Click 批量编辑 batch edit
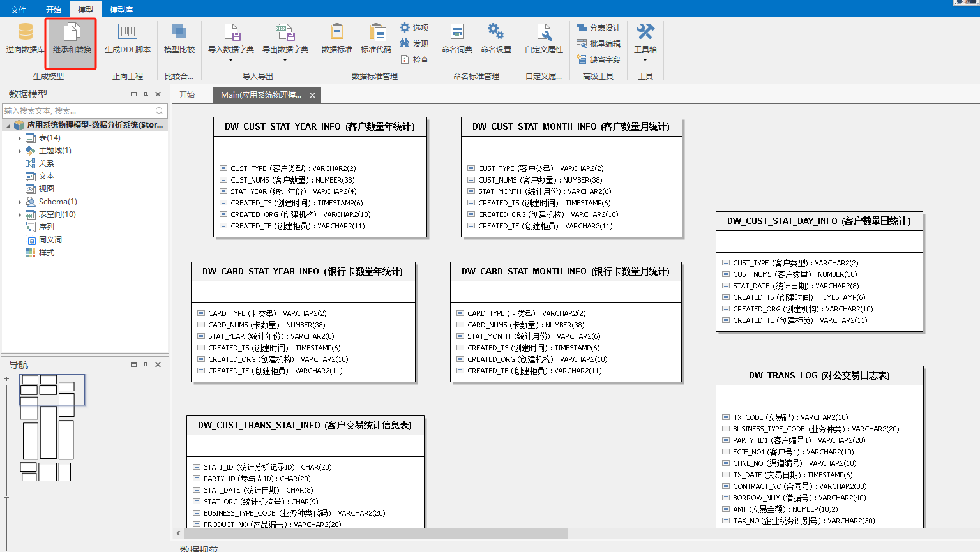This screenshot has width=980, height=552. point(598,43)
